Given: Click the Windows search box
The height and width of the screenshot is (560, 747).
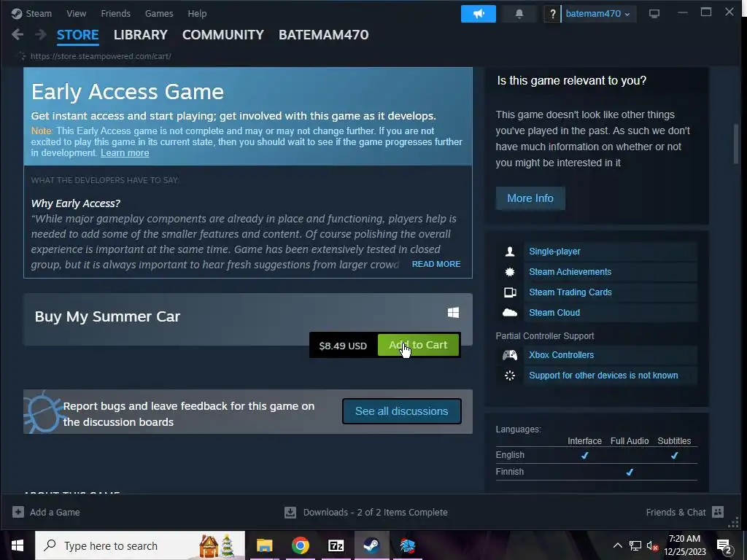Looking at the screenshot, I should point(140,545).
